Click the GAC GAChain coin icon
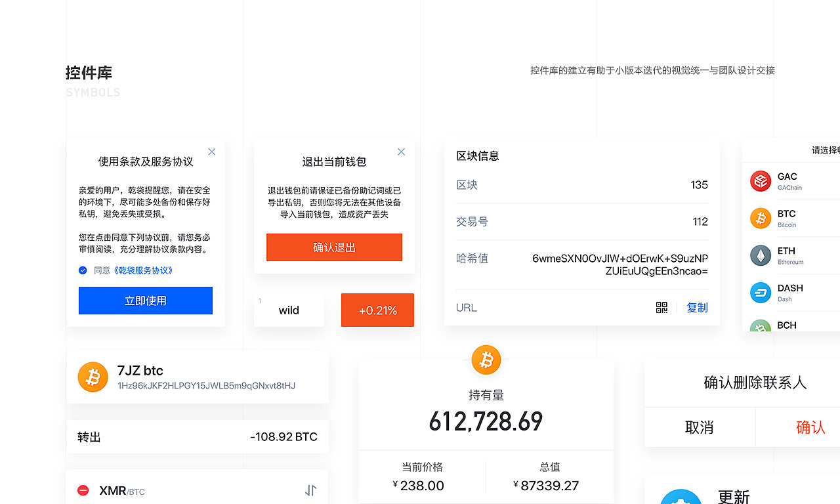The width and height of the screenshot is (840, 504). click(761, 181)
